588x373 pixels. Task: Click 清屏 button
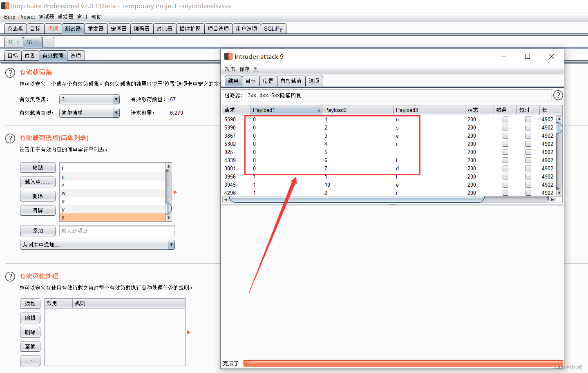point(38,210)
